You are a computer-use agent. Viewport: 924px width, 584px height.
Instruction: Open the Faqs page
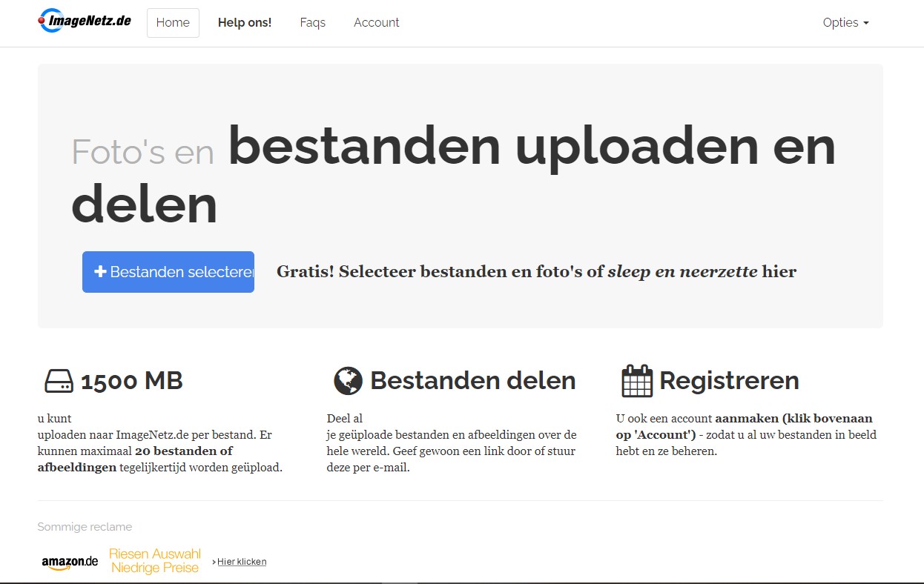(312, 22)
